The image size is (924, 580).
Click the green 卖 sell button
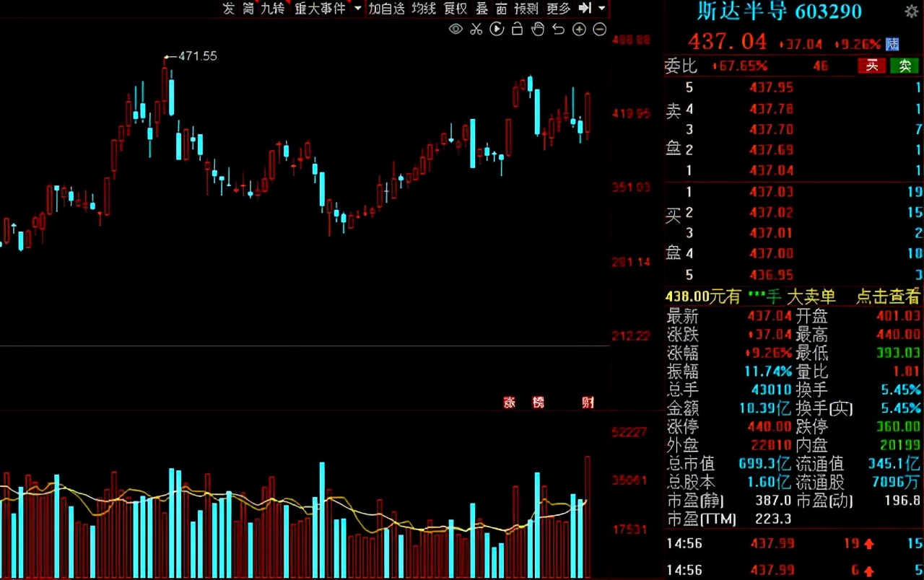pyautogui.click(x=905, y=66)
